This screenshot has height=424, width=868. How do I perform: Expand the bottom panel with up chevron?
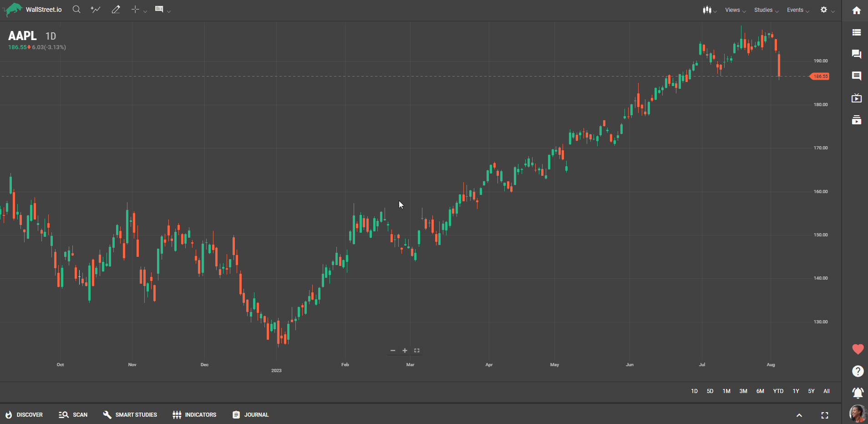point(799,415)
